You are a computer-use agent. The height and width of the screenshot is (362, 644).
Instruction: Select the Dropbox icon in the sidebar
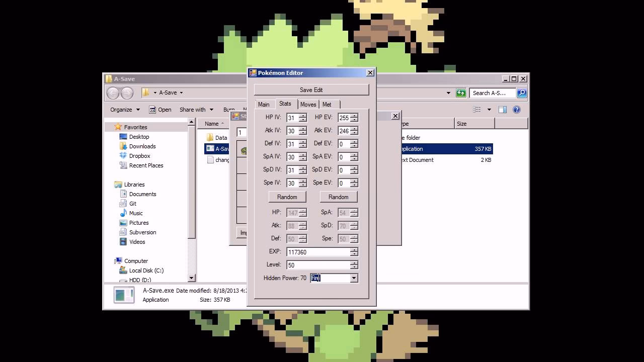tap(123, 156)
